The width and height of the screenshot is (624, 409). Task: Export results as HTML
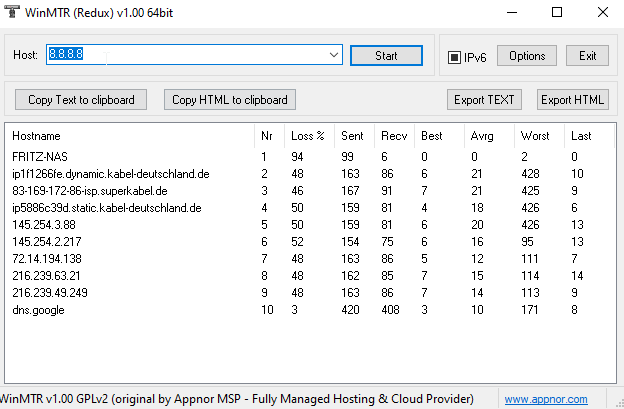pyautogui.click(x=573, y=99)
